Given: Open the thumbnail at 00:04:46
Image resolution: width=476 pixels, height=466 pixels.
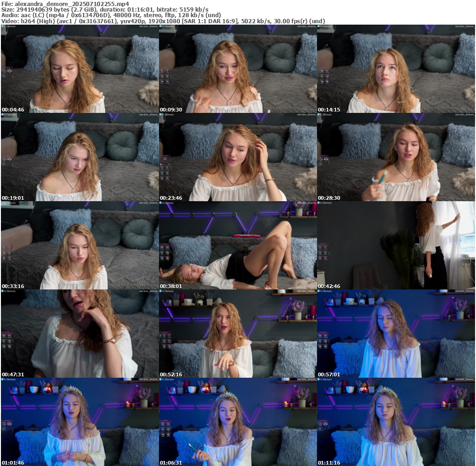Looking at the screenshot, I should click(80, 69).
